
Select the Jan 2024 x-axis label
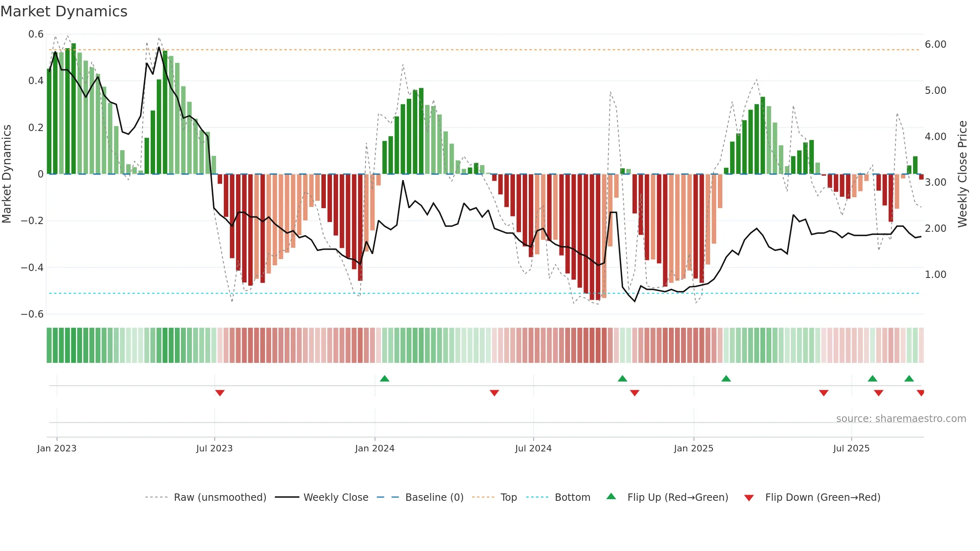(375, 448)
